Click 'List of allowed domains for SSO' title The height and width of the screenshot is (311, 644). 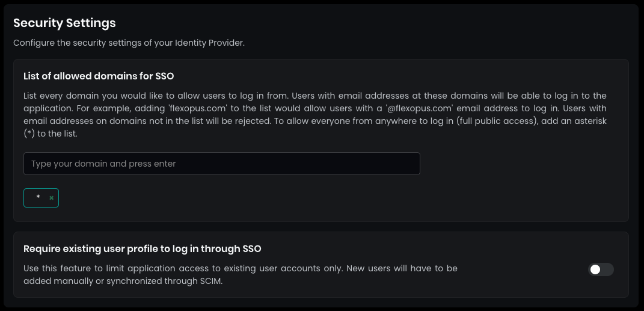[99, 76]
